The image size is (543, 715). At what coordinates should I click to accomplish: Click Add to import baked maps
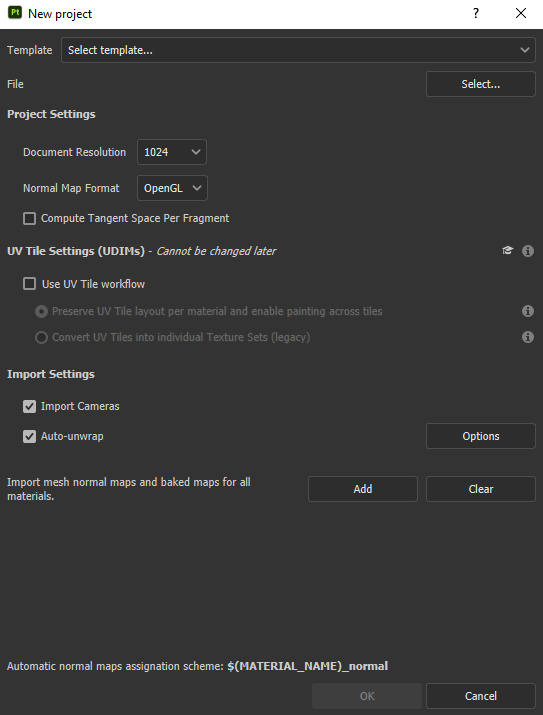[x=362, y=489]
